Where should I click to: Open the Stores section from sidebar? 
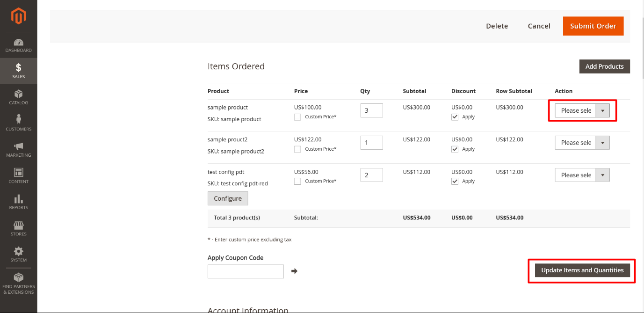(18, 225)
